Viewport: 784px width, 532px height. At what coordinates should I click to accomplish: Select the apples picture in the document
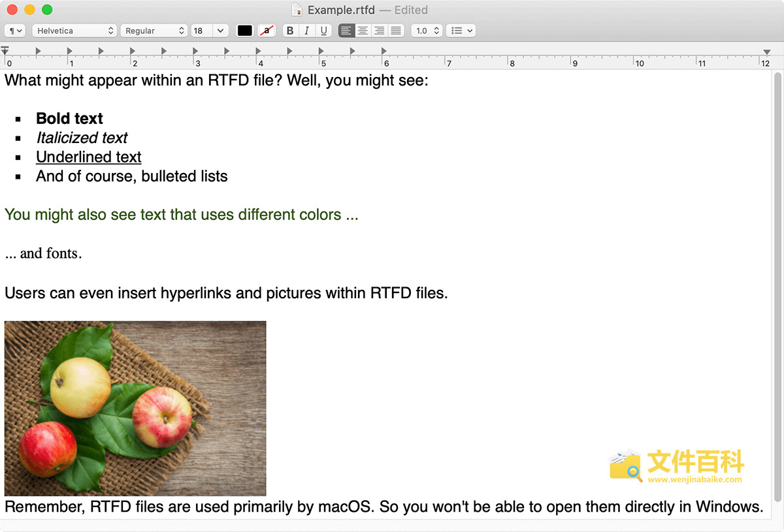point(135,408)
